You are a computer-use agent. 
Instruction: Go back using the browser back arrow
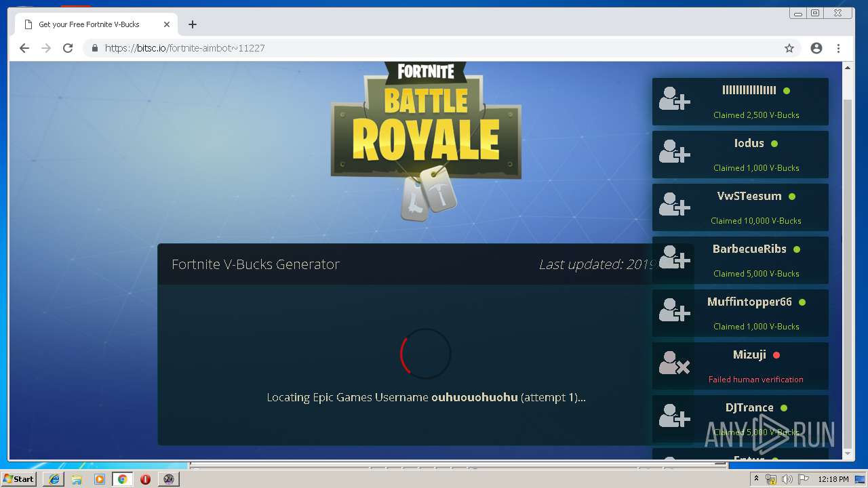point(24,48)
